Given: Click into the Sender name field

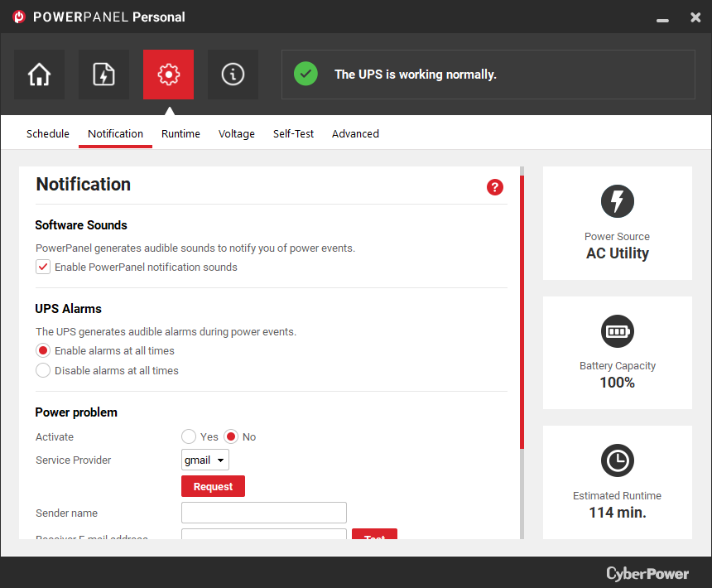Looking at the screenshot, I should tap(264, 513).
